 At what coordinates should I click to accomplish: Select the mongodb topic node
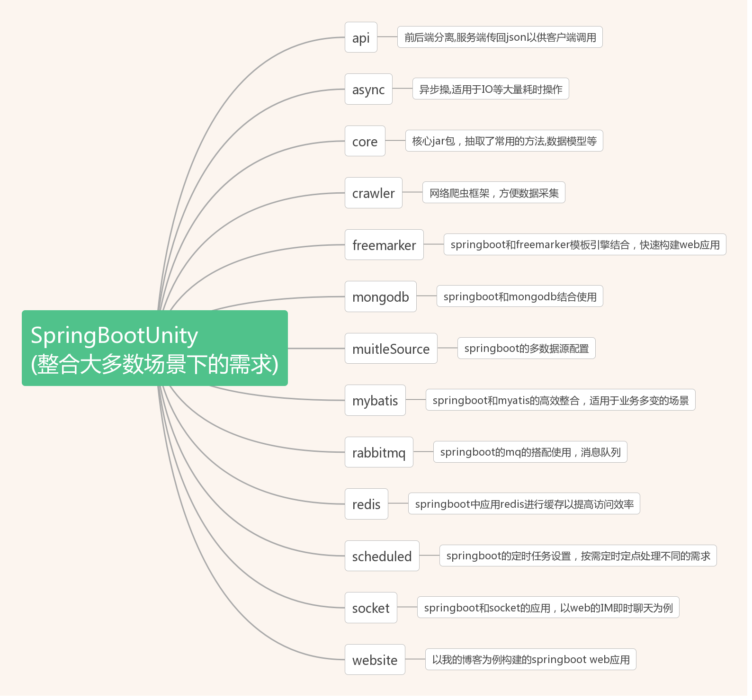click(x=380, y=296)
